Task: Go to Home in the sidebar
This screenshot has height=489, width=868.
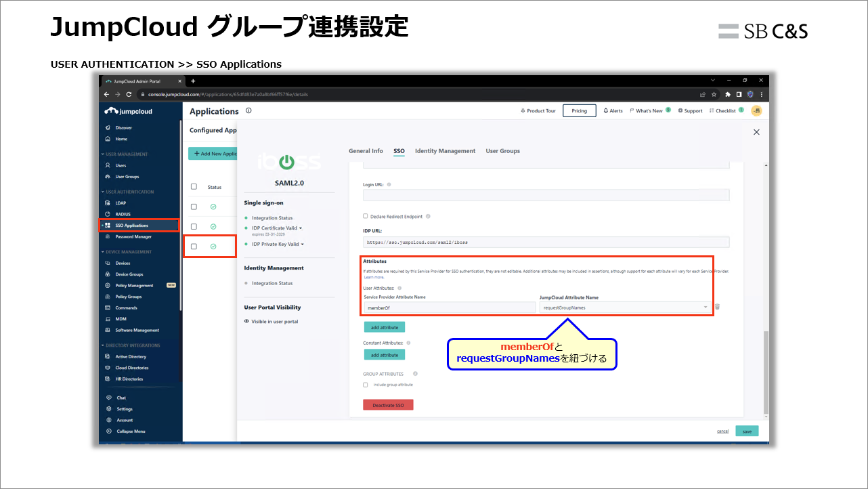Action: pyautogui.click(x=121, y=139)
